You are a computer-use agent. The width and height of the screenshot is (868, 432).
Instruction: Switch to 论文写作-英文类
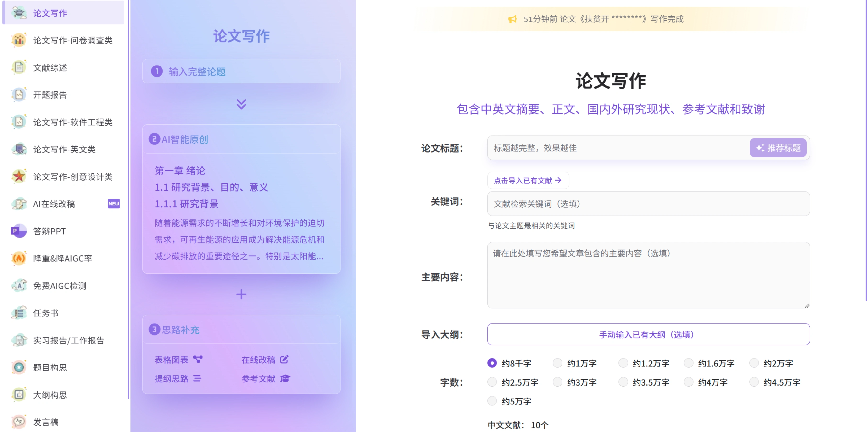point(64,149)
